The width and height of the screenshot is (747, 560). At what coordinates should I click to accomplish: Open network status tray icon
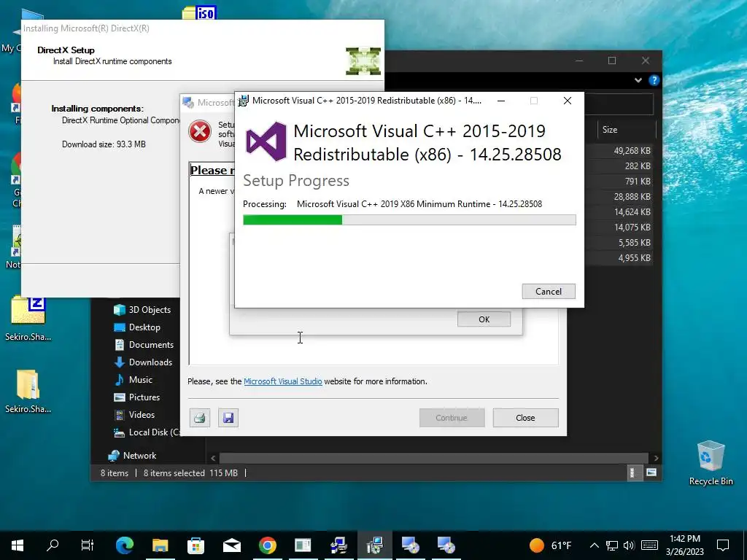[612, 545]
